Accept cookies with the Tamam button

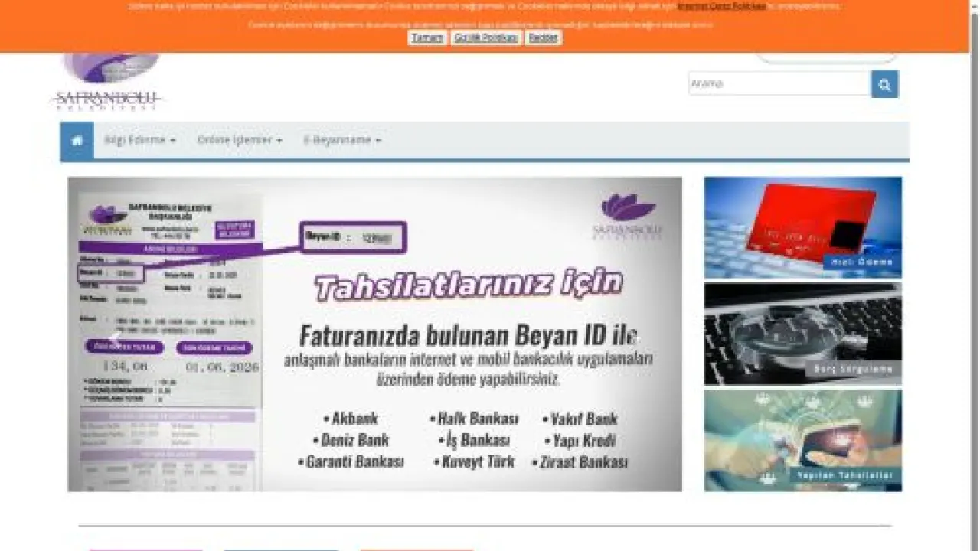[x=427, y=37]
